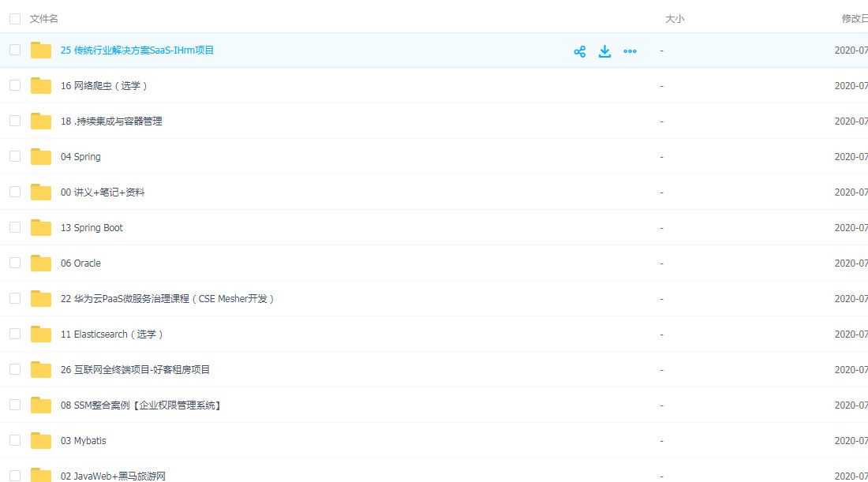Open the 04 Spring folder name

(x=80, y=157)
